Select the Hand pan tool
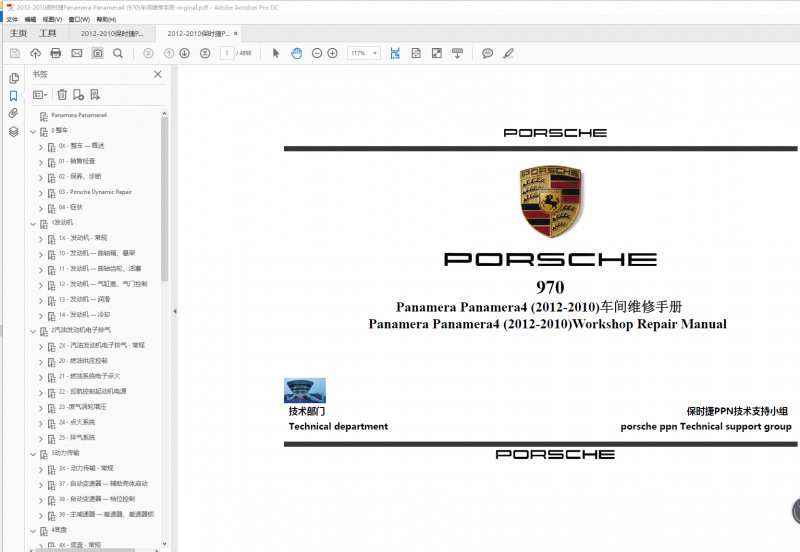Screen dimensions: 800x552 tap(296, 53)
